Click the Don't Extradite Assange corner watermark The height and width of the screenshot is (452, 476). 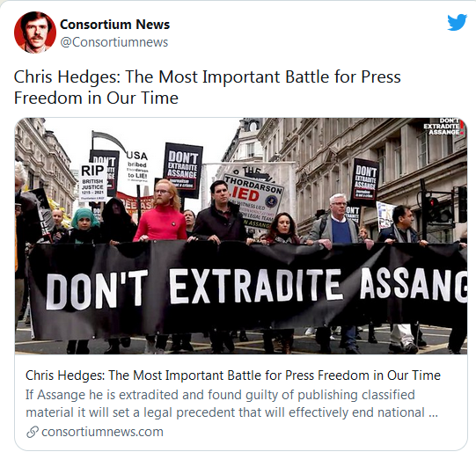click(443, 127)
